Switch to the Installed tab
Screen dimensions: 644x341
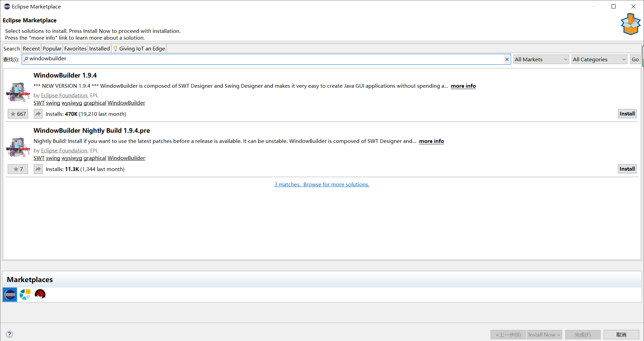[99, 48]
